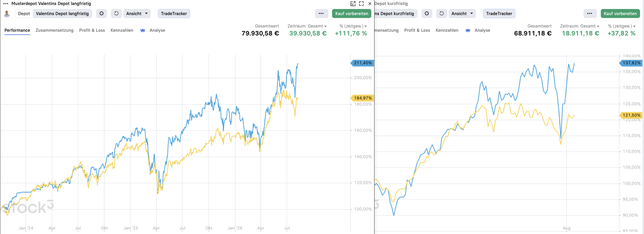
Task: Click the Kauf vorbereiten button in left panel
Action: point(352,13)
